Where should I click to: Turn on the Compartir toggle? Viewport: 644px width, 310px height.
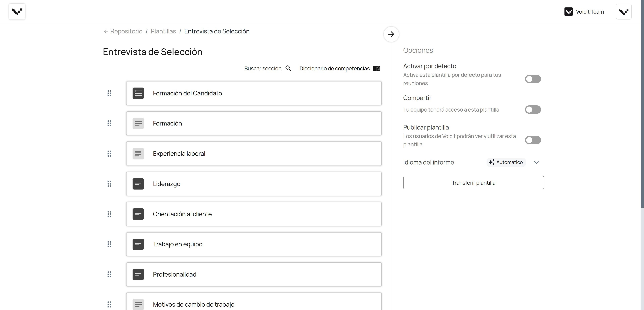(533, 109)
